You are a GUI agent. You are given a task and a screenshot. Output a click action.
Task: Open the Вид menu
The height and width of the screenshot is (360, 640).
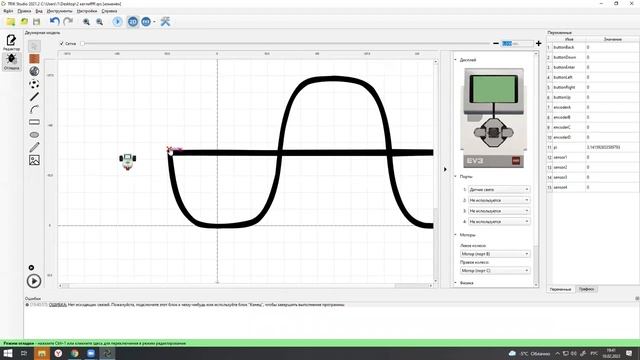click(39, 11)
